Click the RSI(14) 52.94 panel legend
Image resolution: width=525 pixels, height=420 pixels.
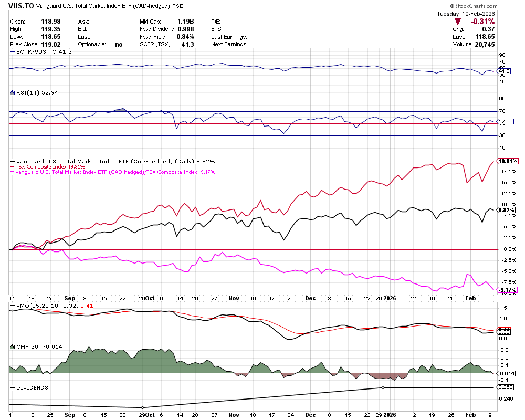[34, 92]
